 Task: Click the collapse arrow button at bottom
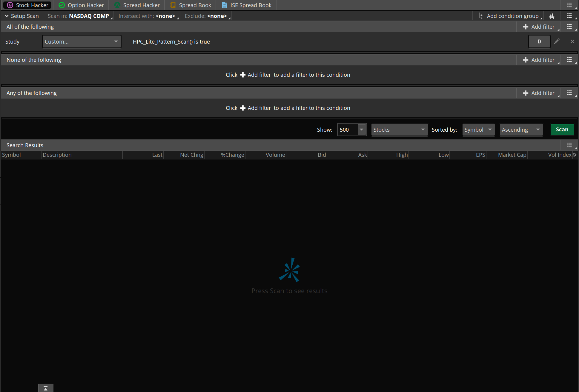click(46, 388)
